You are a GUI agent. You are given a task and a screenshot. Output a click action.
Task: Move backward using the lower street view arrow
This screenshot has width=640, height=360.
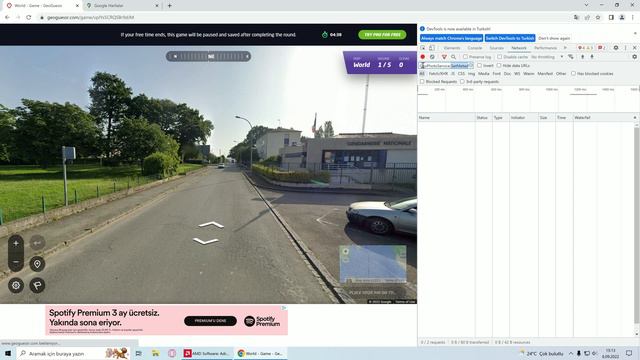click(206, 241)
